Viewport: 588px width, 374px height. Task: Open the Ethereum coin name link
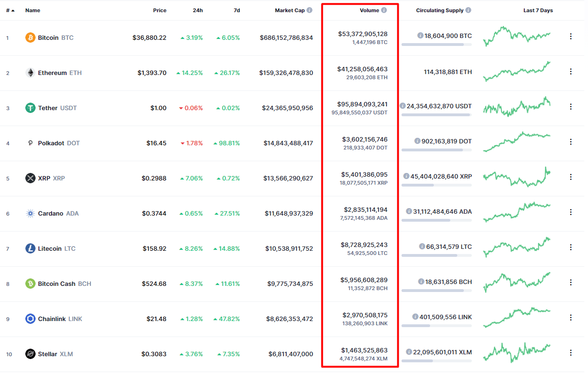53,73
